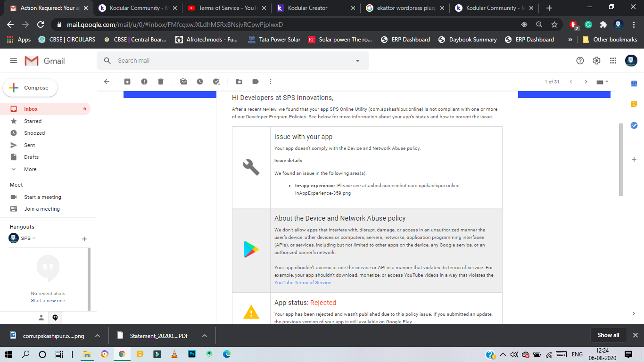The height and width of the screenshot is (362, 644).
Task: Open the Drafts folder
Action: point(45,157)
